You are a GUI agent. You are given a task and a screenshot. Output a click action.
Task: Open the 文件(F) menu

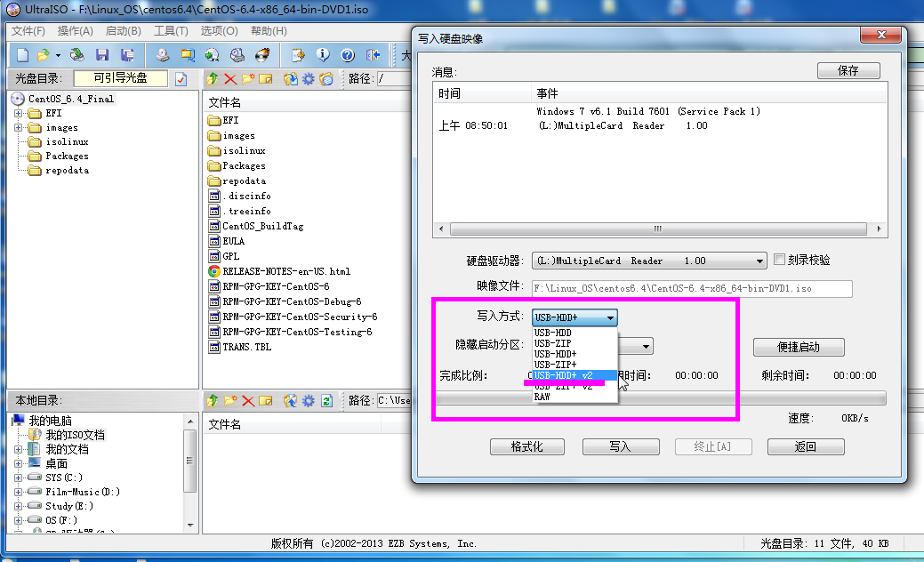pyautogui.click(x=28, y=31)
